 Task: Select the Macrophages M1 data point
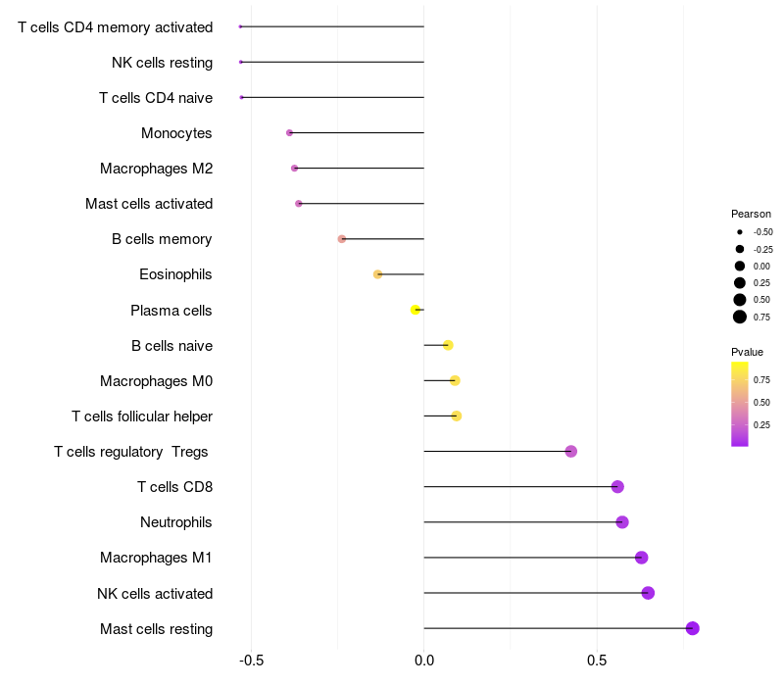point(641,558)
